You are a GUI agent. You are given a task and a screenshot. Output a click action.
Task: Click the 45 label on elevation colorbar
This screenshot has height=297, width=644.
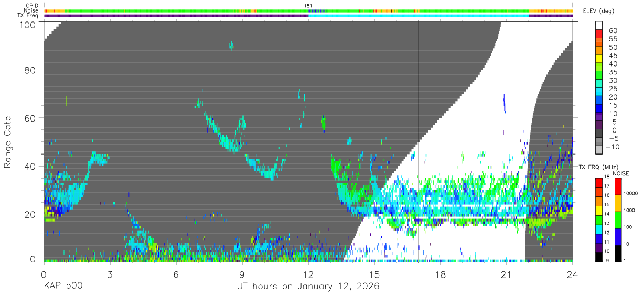(613, 56)
